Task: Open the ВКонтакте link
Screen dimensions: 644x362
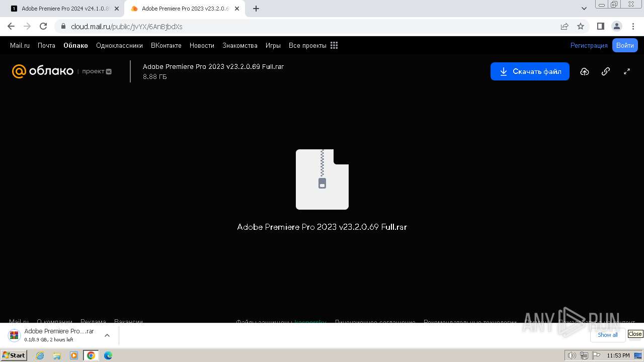Action: point(166,45)
